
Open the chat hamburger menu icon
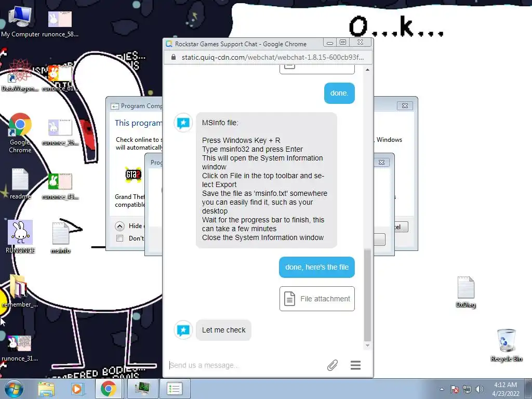pos(355,365)
